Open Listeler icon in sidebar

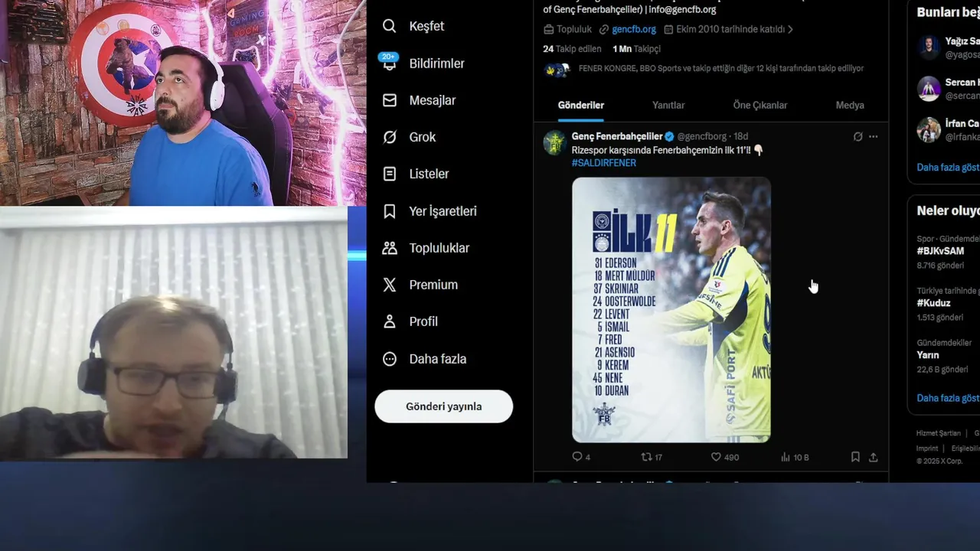(x=389, y=174)
